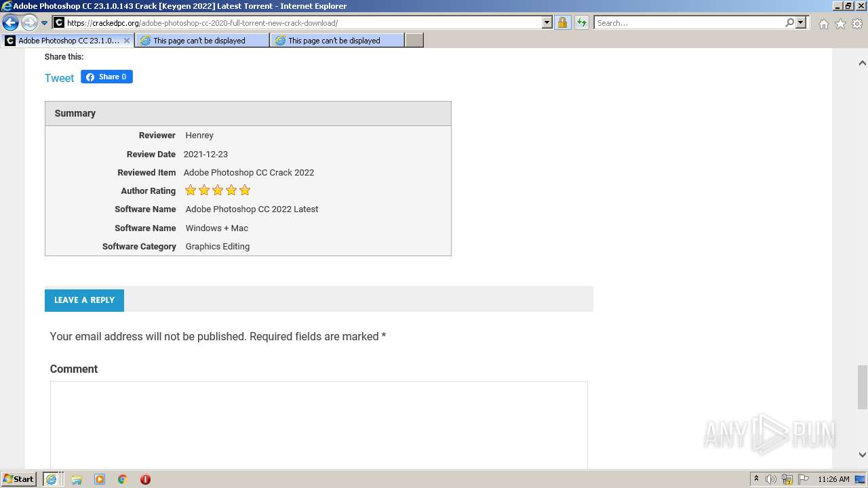Open a new blank tab
Screen dimensions: 868x488
tap(414, 41)
